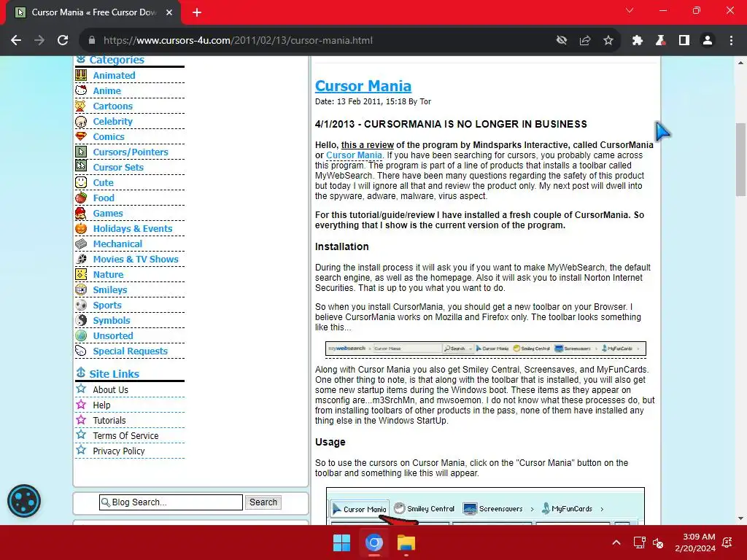
Task: Open the notifications bell icon
Action: [x=727, y=542]
